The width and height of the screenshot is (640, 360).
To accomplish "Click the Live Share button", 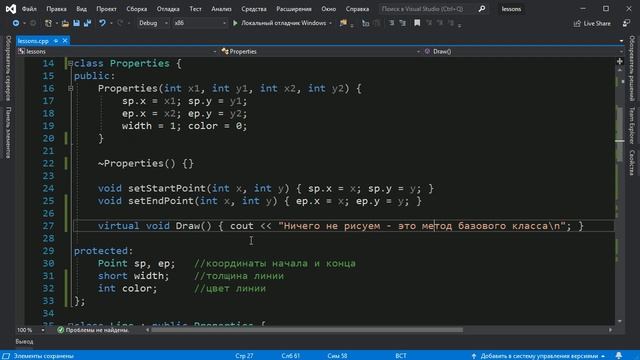I will pyautogui.click(x=592, y=24).
